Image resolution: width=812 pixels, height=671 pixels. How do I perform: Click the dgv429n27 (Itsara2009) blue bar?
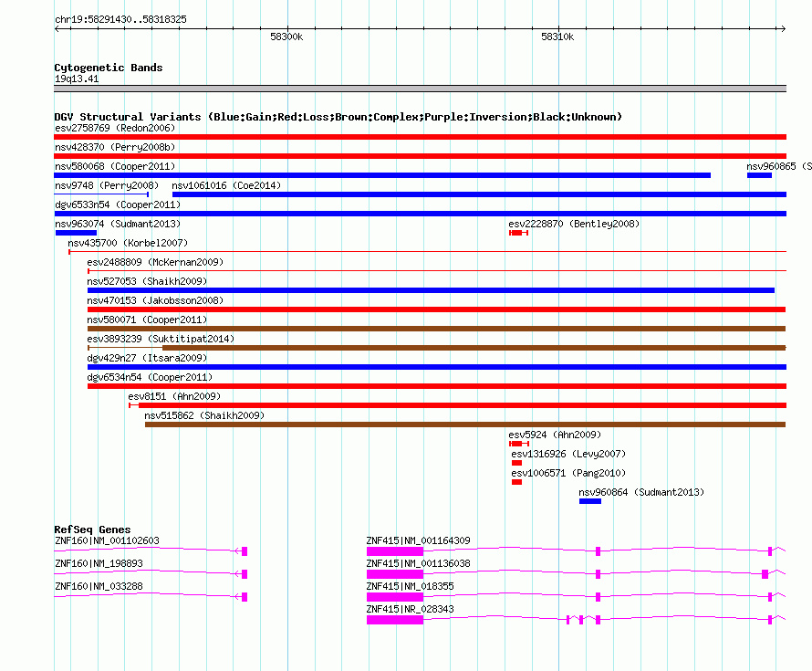437,367
